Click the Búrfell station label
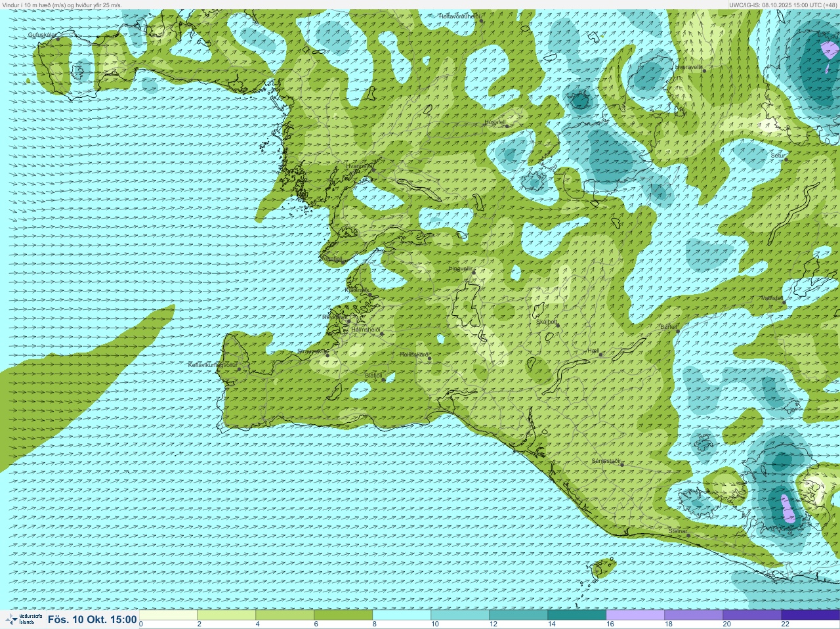Viewport: 840px width, 629px height. [x=668, y=326]
